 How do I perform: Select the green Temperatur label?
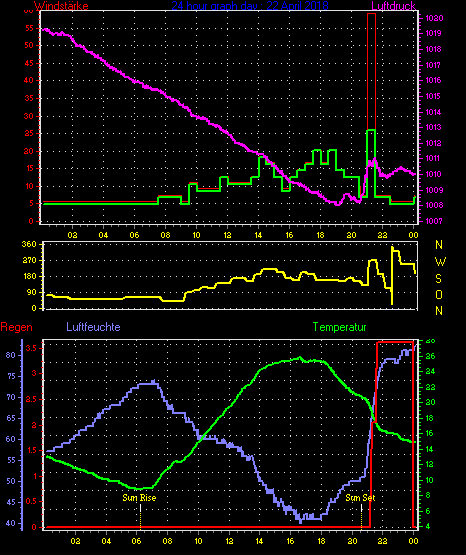[339, 327]
